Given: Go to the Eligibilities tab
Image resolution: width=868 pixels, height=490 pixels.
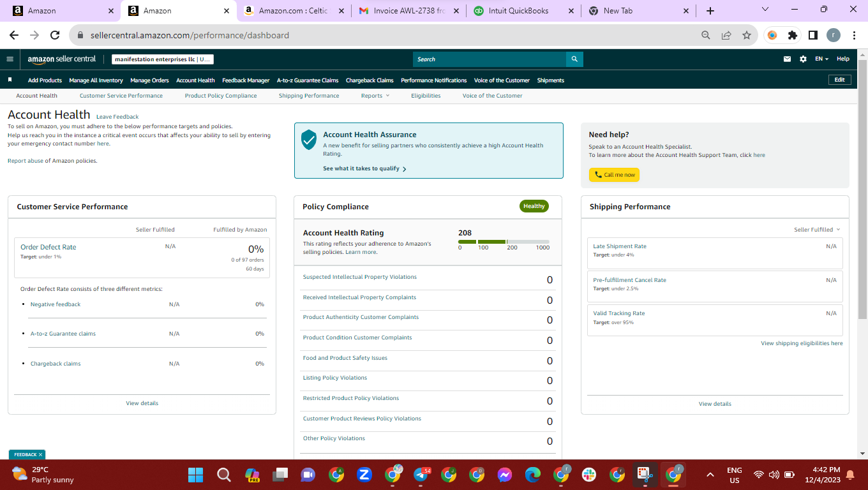Looking at the screenshot, I should (426, 96).
